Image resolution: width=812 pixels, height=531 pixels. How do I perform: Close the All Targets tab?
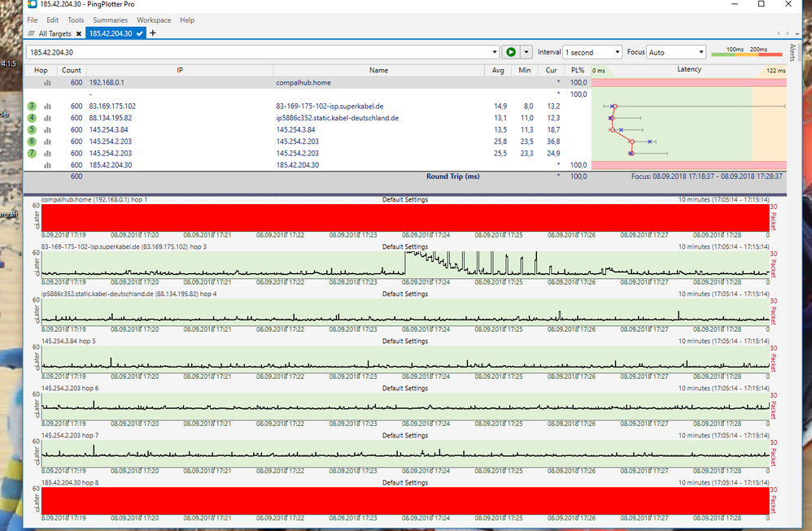tap(79, 33)
